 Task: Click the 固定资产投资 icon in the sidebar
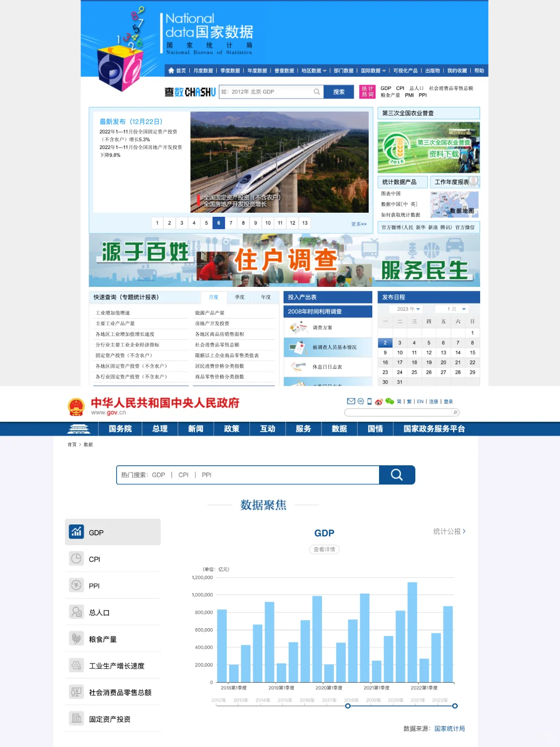coord(76,718)
